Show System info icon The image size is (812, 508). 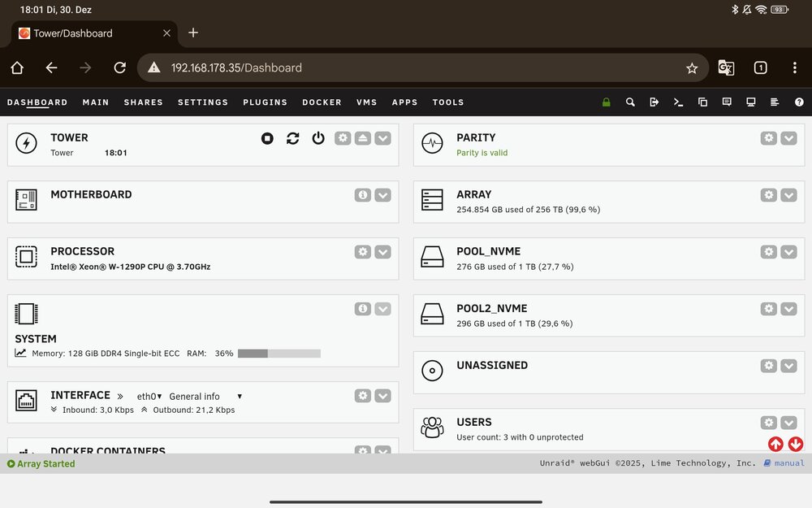tap(363, 309)
